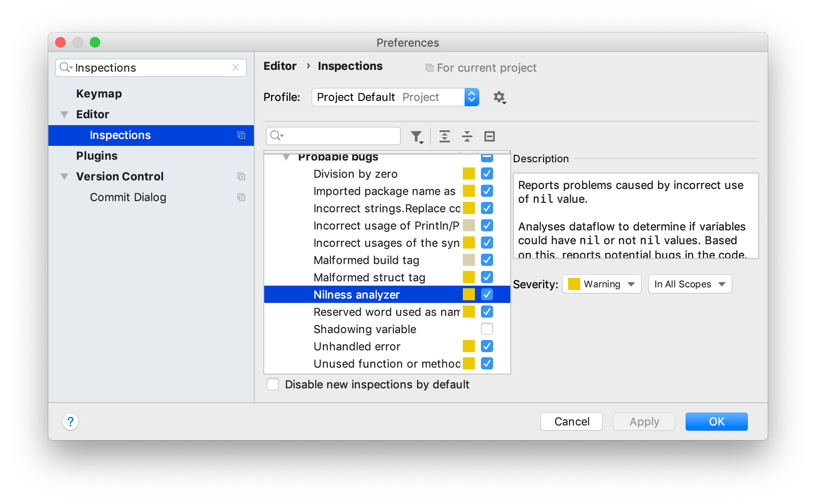Enable the Shadowing variable inspection
Screen dimensions: 816x504
(x=487, y=329)
